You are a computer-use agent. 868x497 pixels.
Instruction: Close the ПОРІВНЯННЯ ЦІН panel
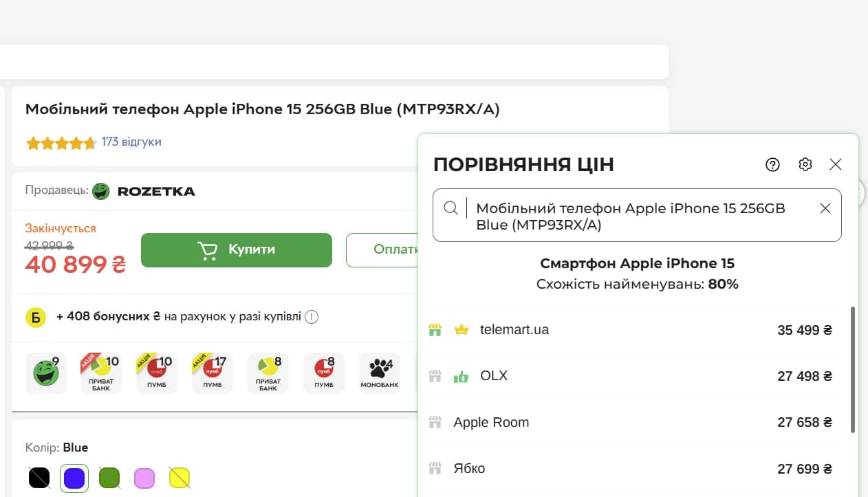coord(836,164)
